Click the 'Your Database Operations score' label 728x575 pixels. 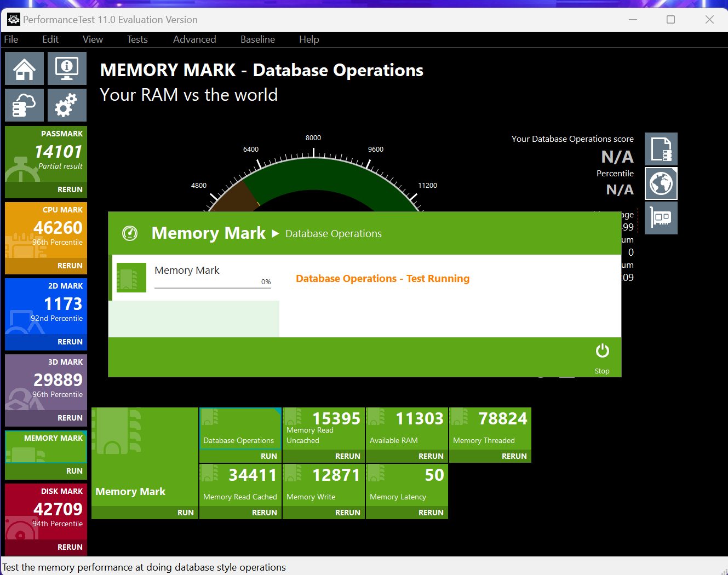572,139
